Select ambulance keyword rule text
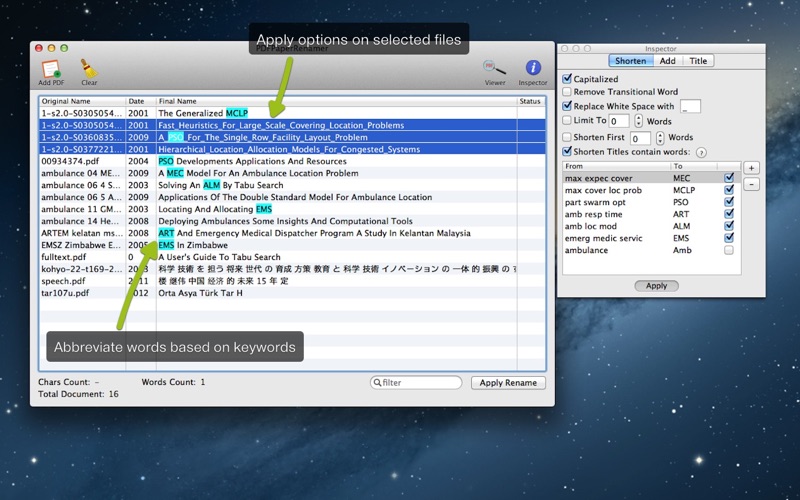This screenshot has width=800, height=500. pos(586,250)
